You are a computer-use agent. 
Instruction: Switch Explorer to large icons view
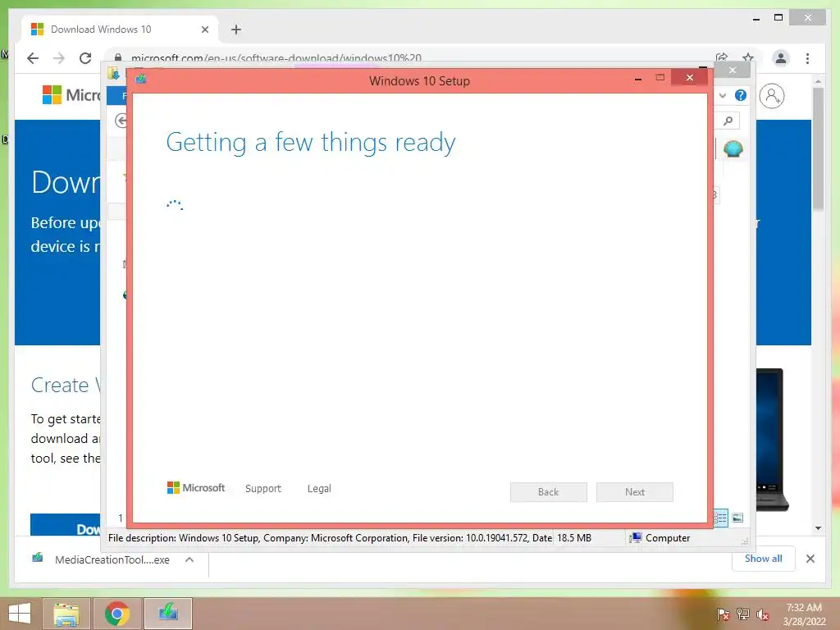[x=737, y=518]
